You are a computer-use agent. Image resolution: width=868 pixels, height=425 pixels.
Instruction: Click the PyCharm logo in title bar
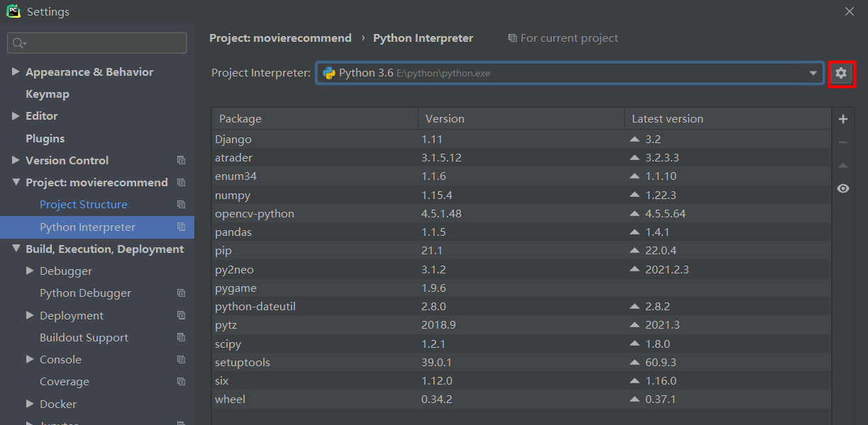pyautogui.click(x=13, y=11)
